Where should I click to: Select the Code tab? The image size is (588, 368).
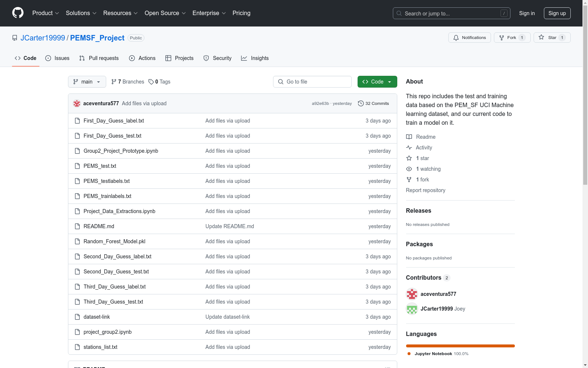point(26,58)
